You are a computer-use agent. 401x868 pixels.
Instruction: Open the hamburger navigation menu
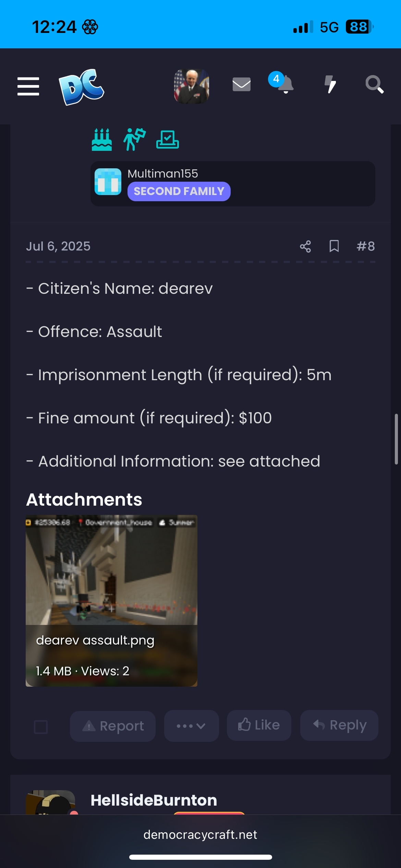(x=28, y=86)
